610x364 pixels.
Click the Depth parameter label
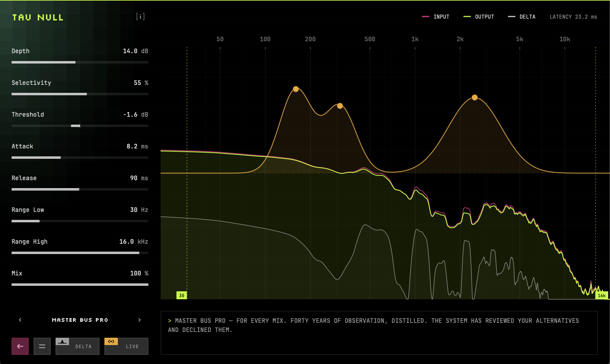20,51
